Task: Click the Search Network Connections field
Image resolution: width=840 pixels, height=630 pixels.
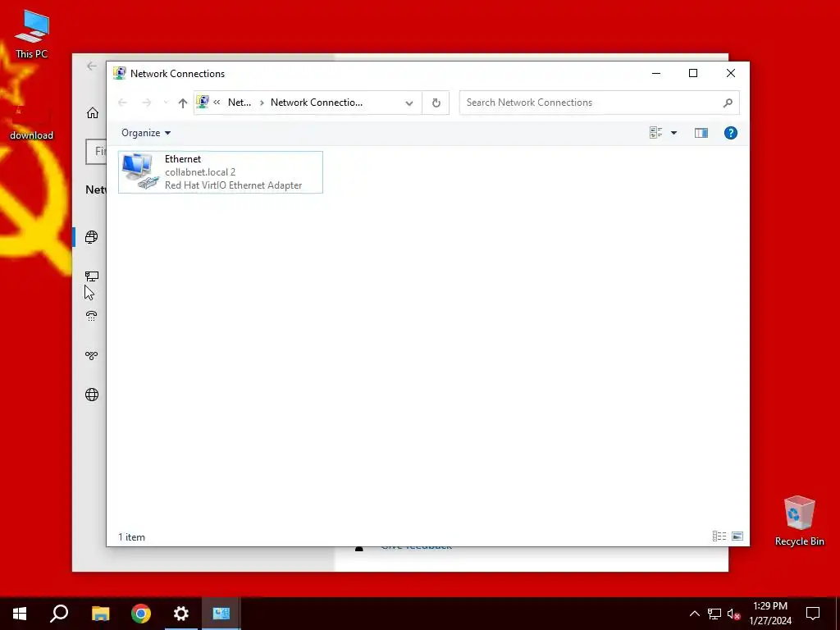Action: 599,103
